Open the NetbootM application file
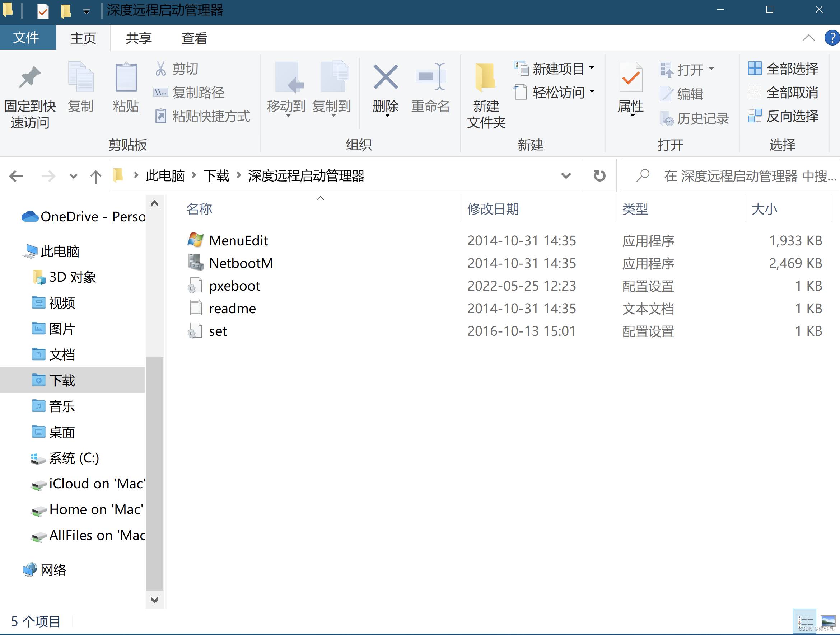This screenshot has width=840, height=635. click(241, 263)
